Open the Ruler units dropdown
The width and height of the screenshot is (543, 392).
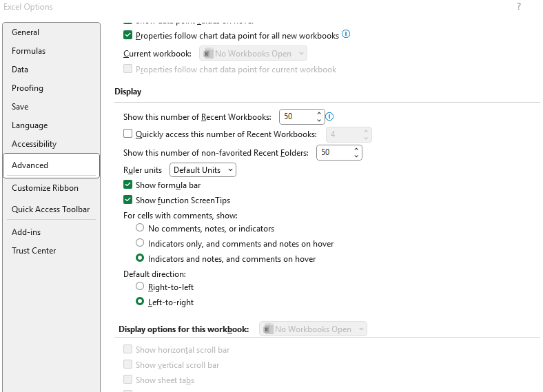pos(203,170)
